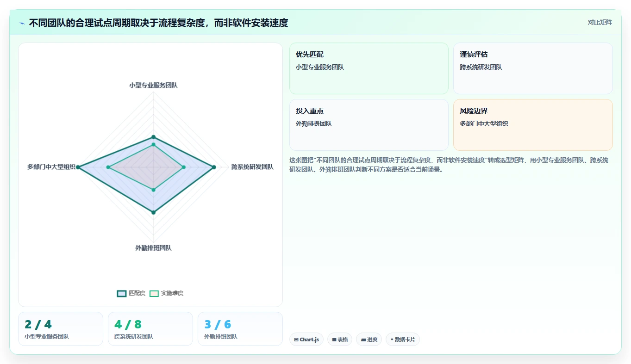Image resolution: width=631 pixels, height=364 pixels.
Task: Click the description paragraph starting with 这张图把
Action: pyautogui.click(x=449, y=165)
